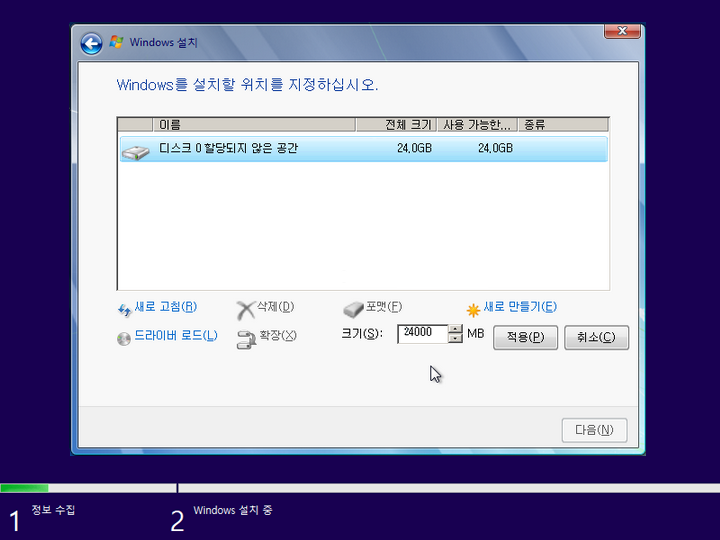
Task: Click the 다음(N) next button
Action: coord(594,430)
